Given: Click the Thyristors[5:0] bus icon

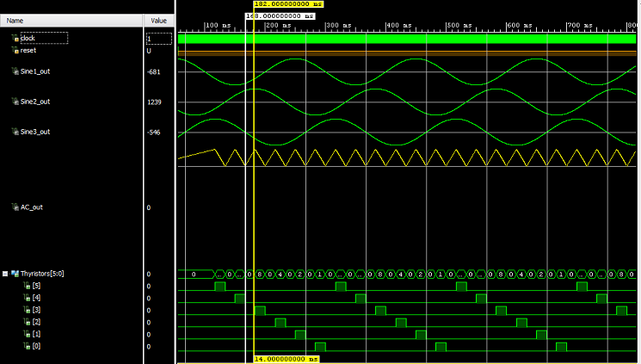Looking at the screenshot, I should [15, 274].
